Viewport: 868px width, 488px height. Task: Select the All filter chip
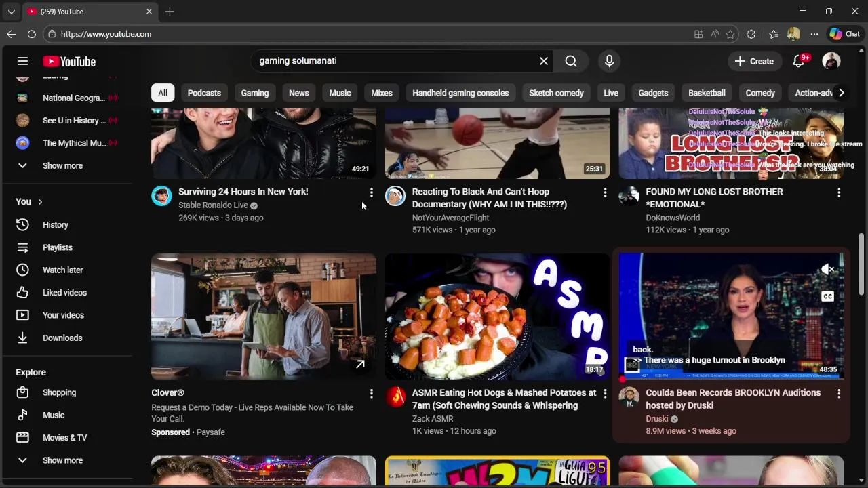coord(163,93)
